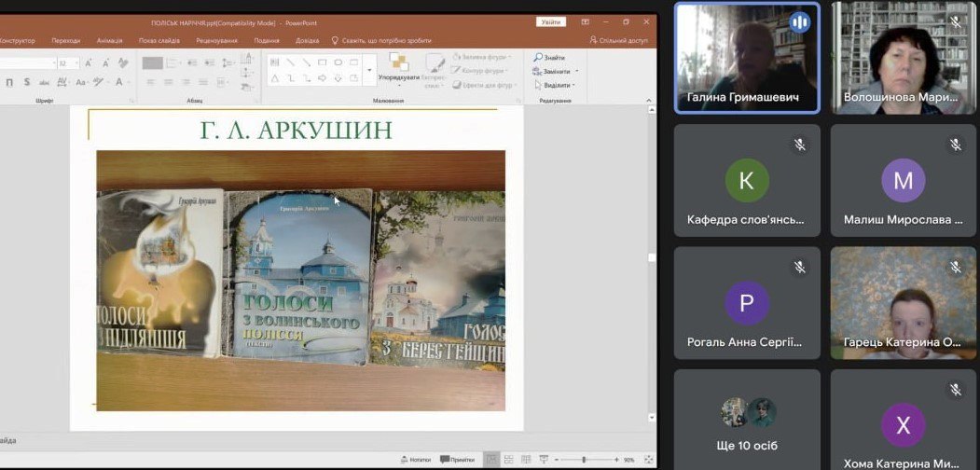Expand the shapes gallery list

[369, 70]
